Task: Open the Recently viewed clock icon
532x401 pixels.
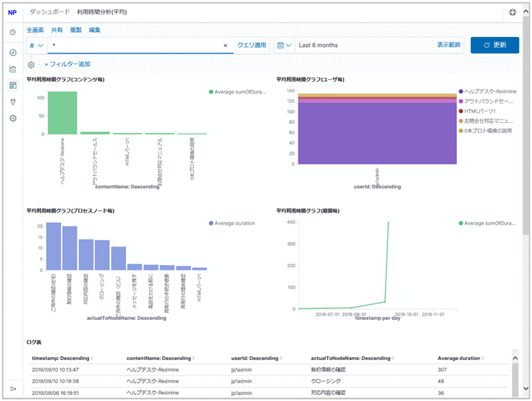Action: 12,32
